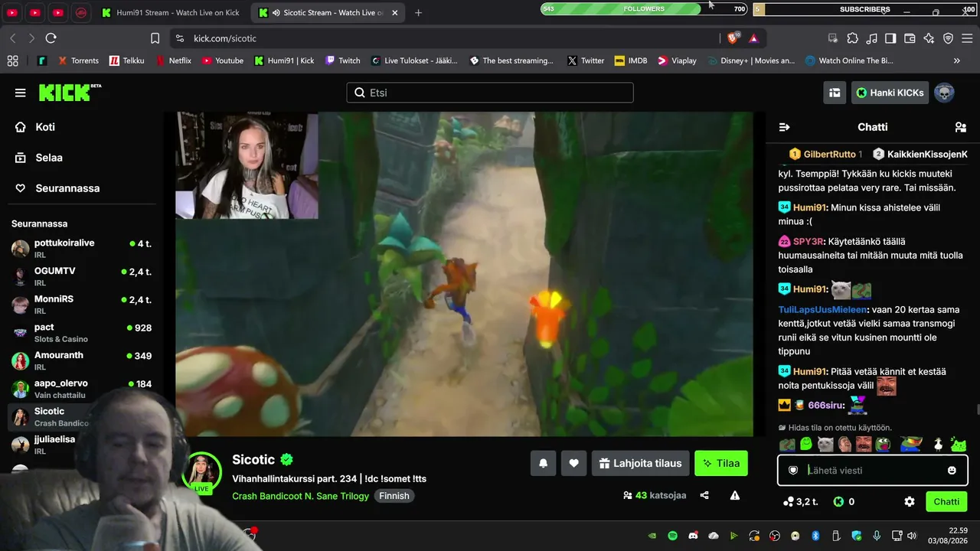Open the chat user list icon
This screenshot has width=980, height=551.
[960, 127]
